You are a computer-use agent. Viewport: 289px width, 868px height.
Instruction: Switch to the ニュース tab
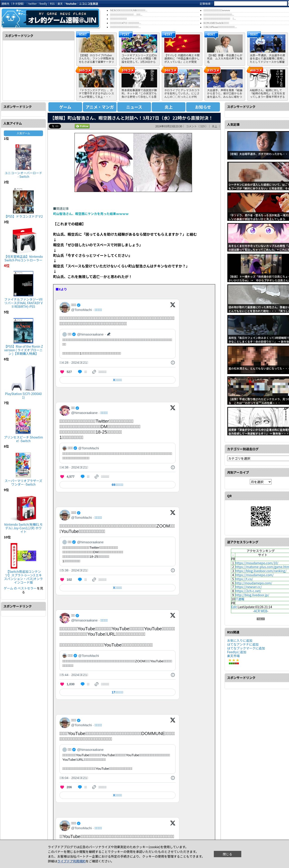134,107
